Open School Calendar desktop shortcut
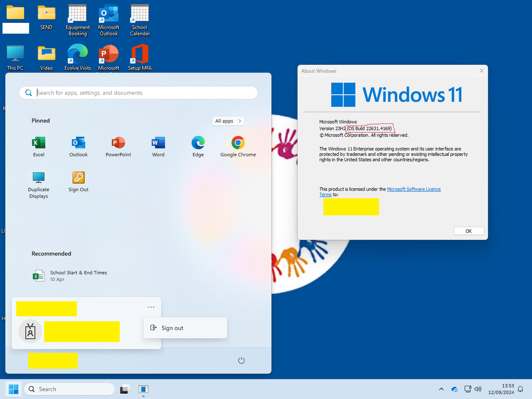This screenshot has width=532, height=399. coord(140,20)
